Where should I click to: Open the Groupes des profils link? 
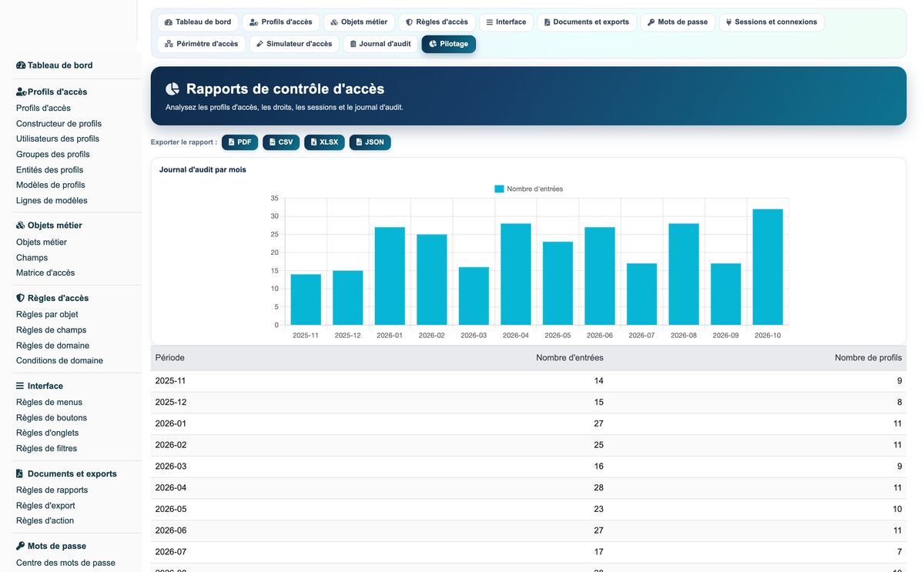pos(53,155)
